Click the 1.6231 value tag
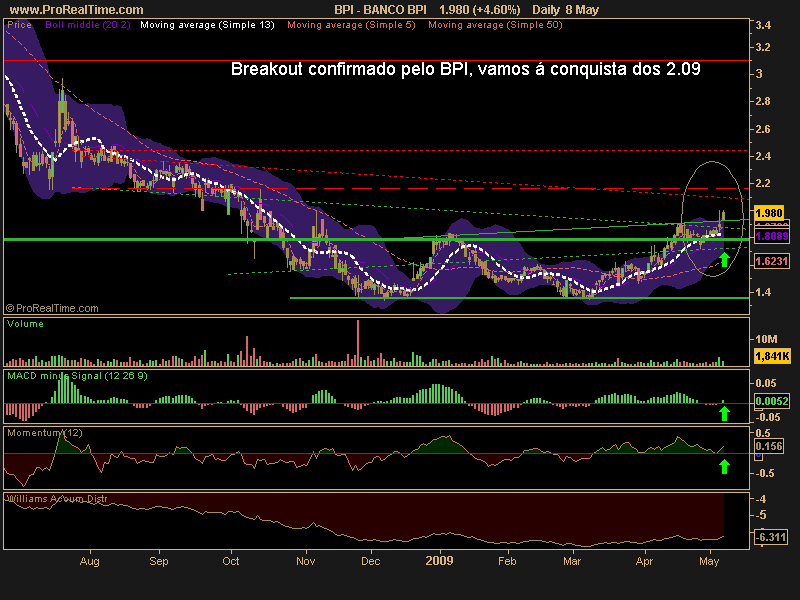 tap(771, 261)
